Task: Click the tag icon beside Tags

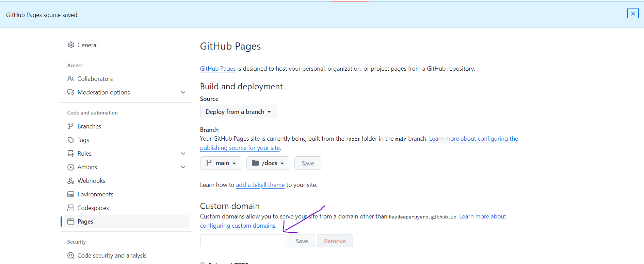Action: tap(71, 140)
